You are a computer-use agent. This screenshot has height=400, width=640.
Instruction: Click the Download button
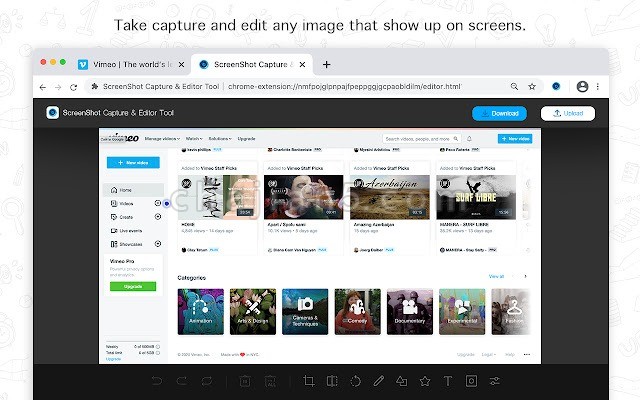(499, 113)
